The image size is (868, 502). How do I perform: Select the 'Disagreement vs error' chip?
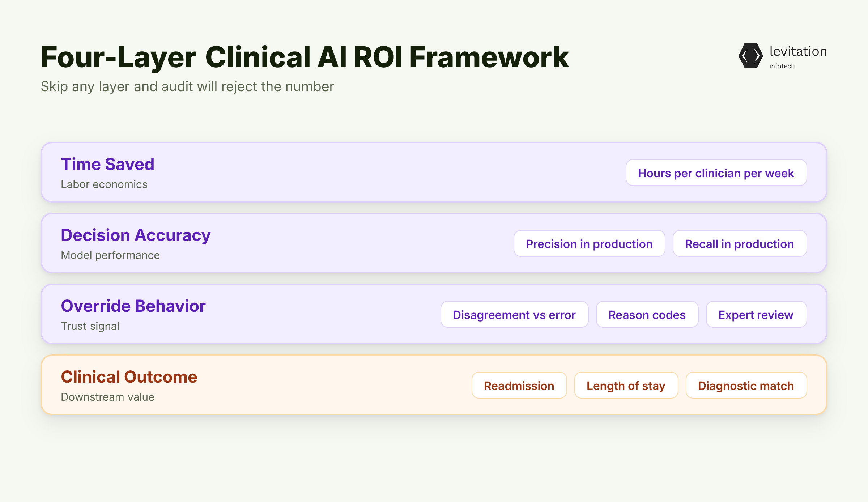pyautogui.click(x=514, y=315)
